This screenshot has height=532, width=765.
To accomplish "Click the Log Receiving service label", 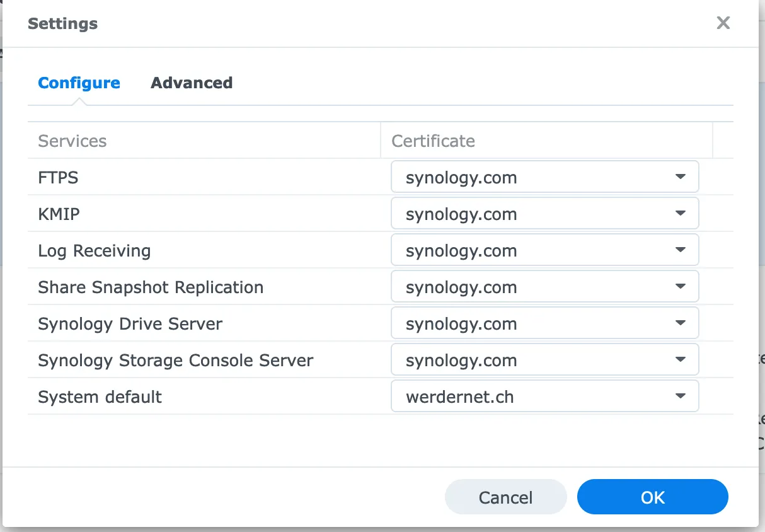I will tap(94, 250).
